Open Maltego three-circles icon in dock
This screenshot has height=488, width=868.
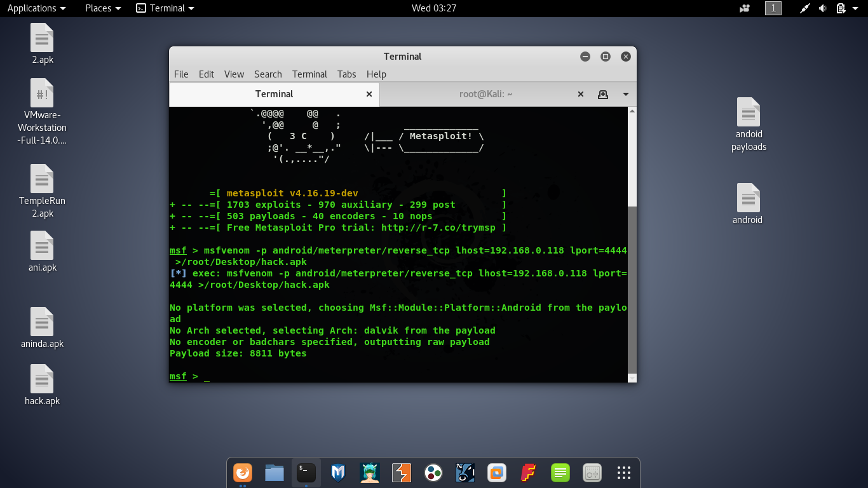(433, 473)
